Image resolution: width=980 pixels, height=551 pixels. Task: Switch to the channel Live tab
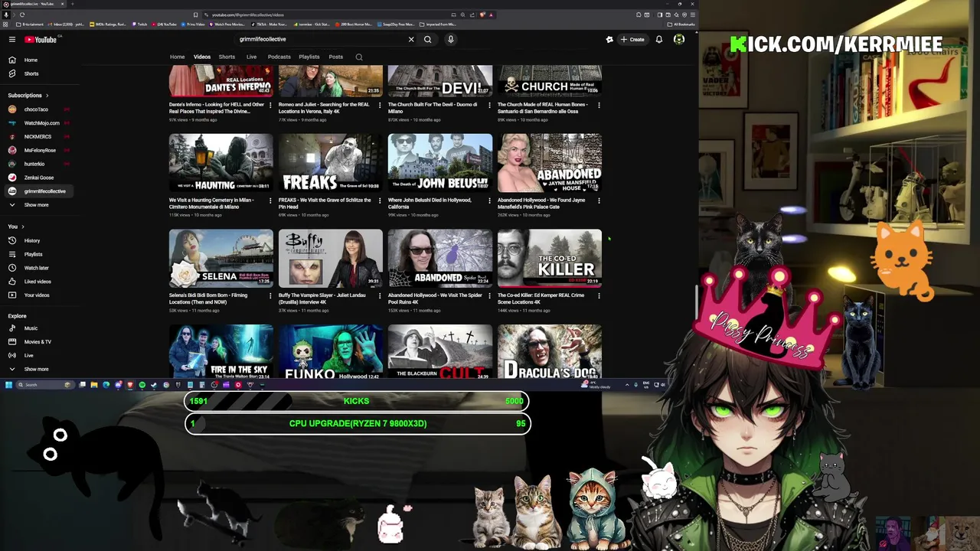[x=251, y=57]
